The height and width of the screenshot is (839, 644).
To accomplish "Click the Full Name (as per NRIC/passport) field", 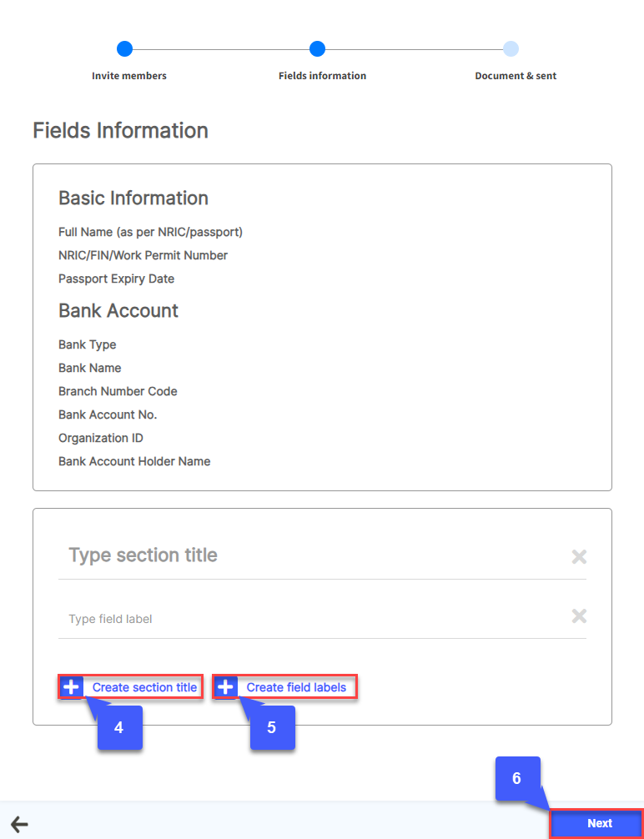I will (x=150, y=232).
